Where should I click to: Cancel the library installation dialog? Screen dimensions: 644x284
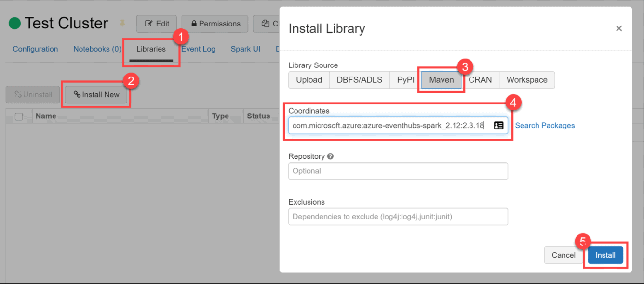(x=563, y=255)
